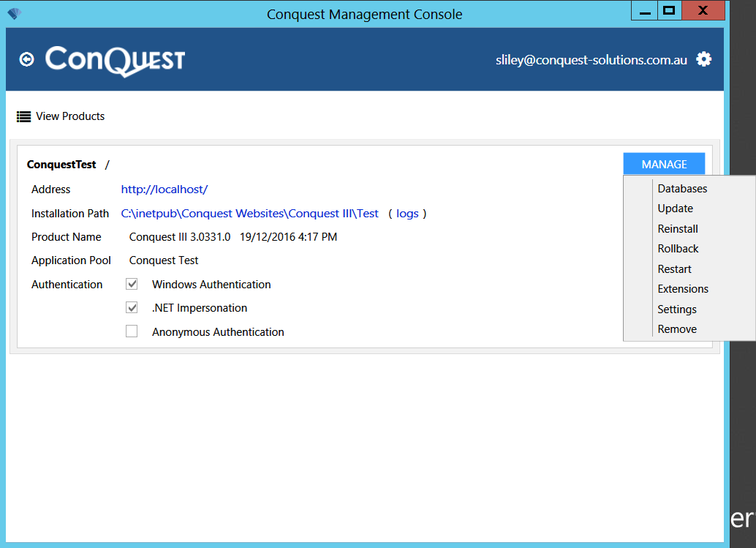Image resolution: width=756 pixels, height=548 pixels.
Task: Click the sliley@conquest-solutions.com.au account email
Action: point(591,60)
